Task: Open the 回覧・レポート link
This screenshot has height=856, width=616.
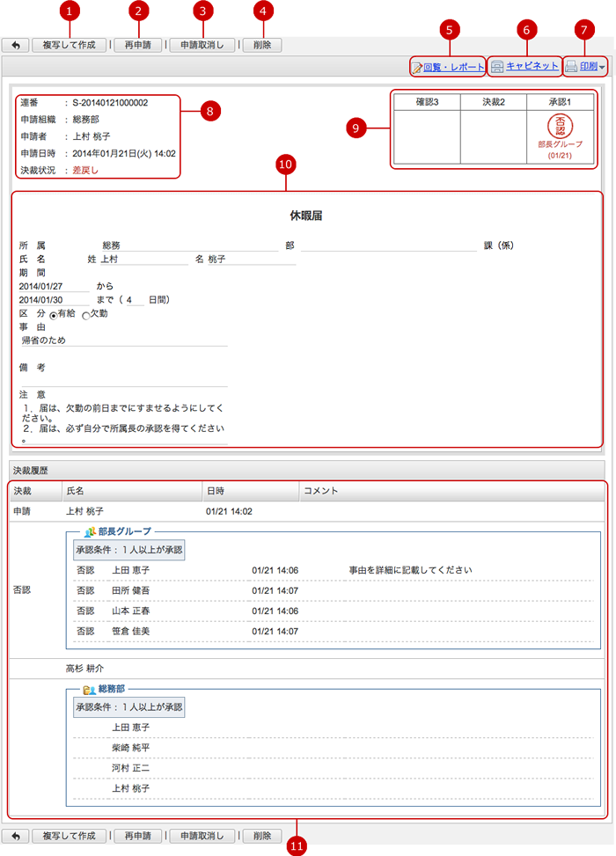Action: pos(454,67)
